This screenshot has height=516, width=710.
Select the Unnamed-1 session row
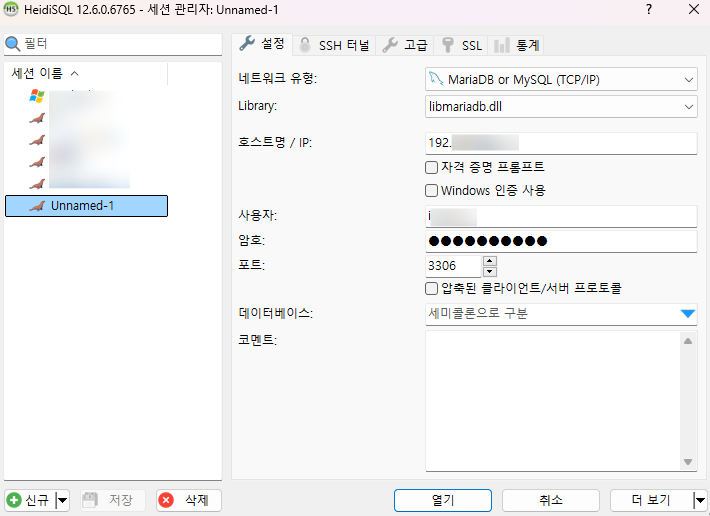pos(86,206)
